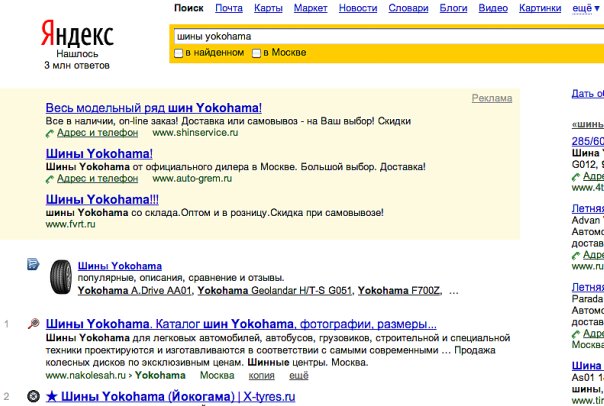Click the 'Нашлось 3 млн ответов' text
The height and width of the screenshot is (406, 604).
click(x=77, y=60)
